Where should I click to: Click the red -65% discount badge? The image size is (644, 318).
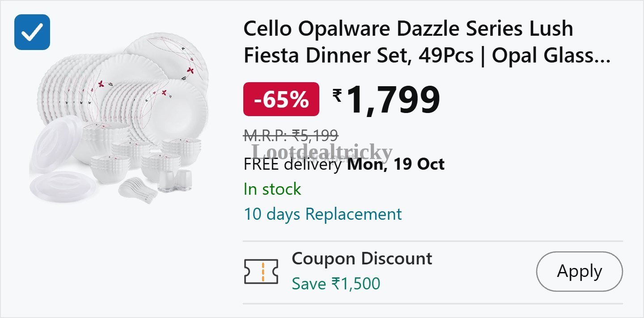pos(281,99)
